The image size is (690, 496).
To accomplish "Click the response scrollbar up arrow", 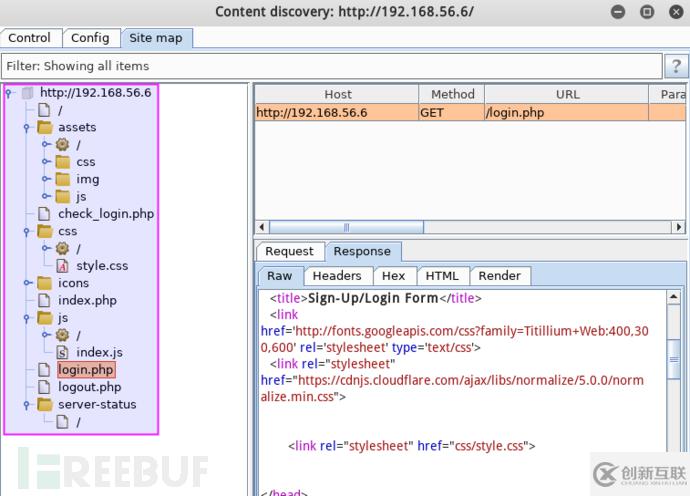I will 674,297.
